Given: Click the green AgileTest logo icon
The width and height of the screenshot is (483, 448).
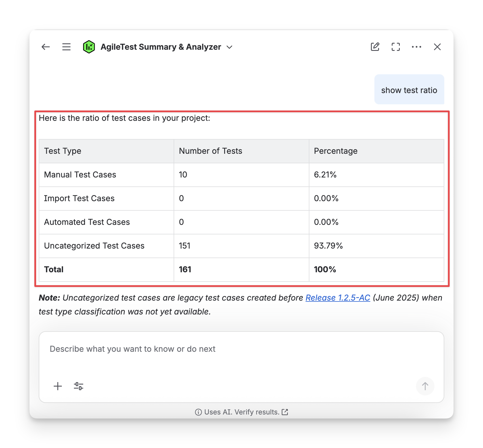Looking at the screenshot, I should click(x=89, y=47).
